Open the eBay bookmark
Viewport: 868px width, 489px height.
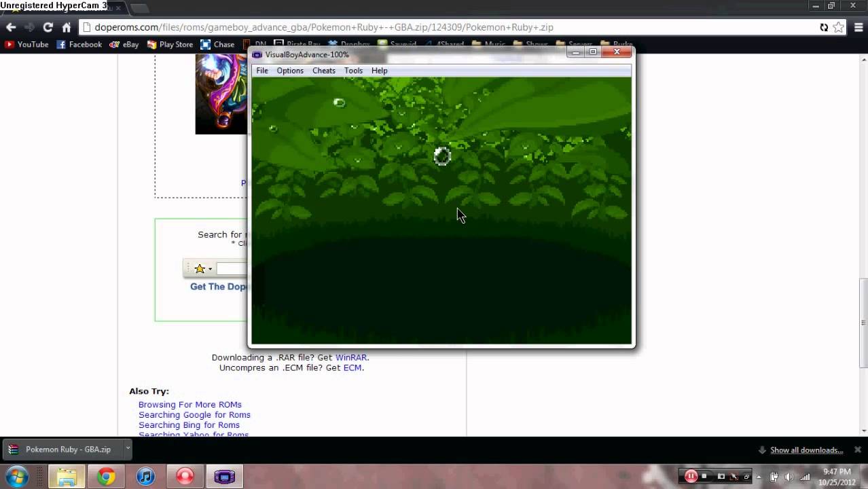(x=124, y=44)
